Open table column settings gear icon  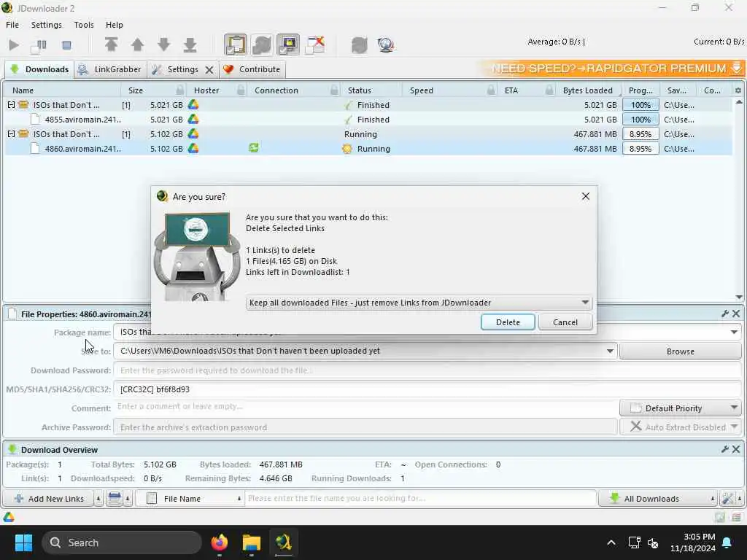point(738,90)
